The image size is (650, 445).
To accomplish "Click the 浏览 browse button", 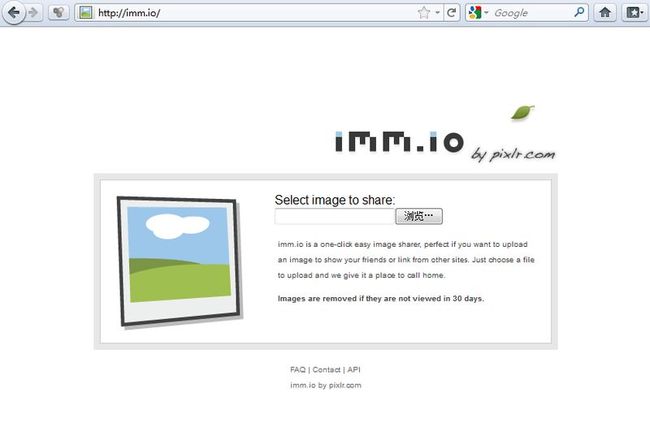I will [x=419, y=216].
